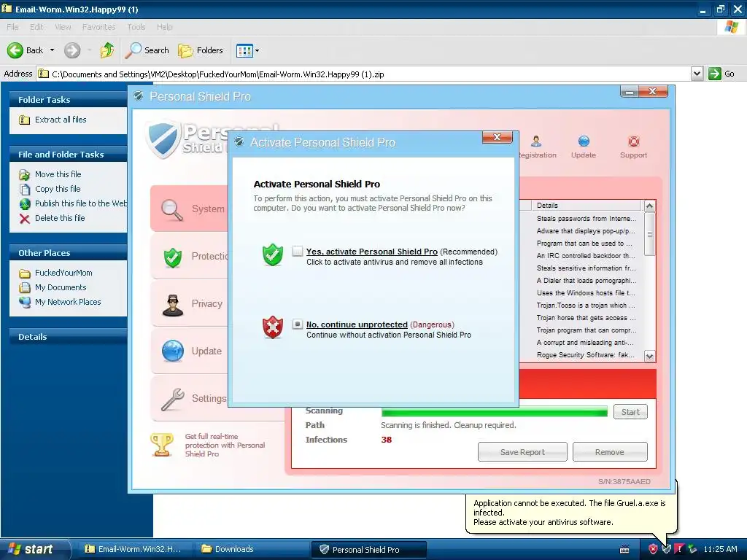Click the Remove button
The height and width of the screenshot is (560, 747).
pos(610,452)
